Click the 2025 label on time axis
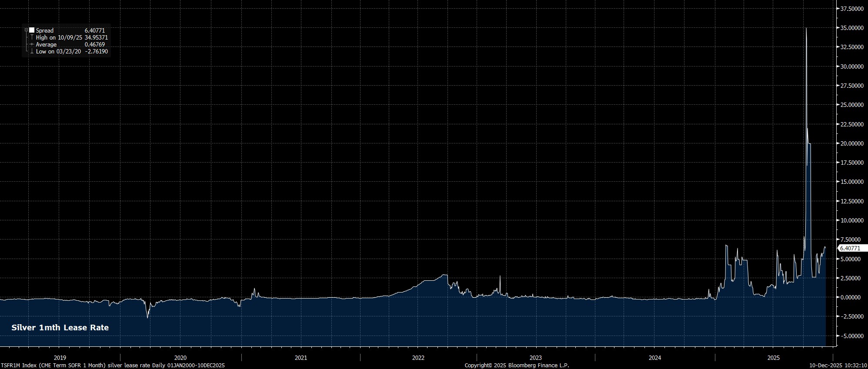868x369 pixels. coord(773,358)
